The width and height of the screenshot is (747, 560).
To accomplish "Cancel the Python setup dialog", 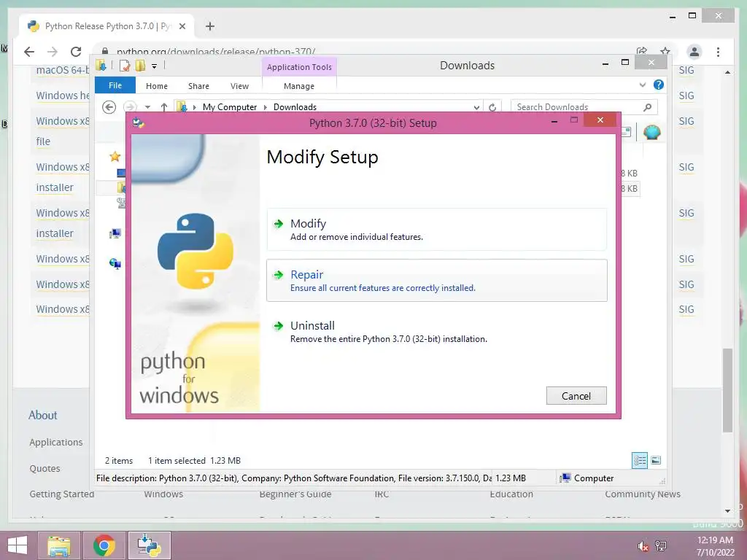I will pyautogui.click(x=576, y=396).
